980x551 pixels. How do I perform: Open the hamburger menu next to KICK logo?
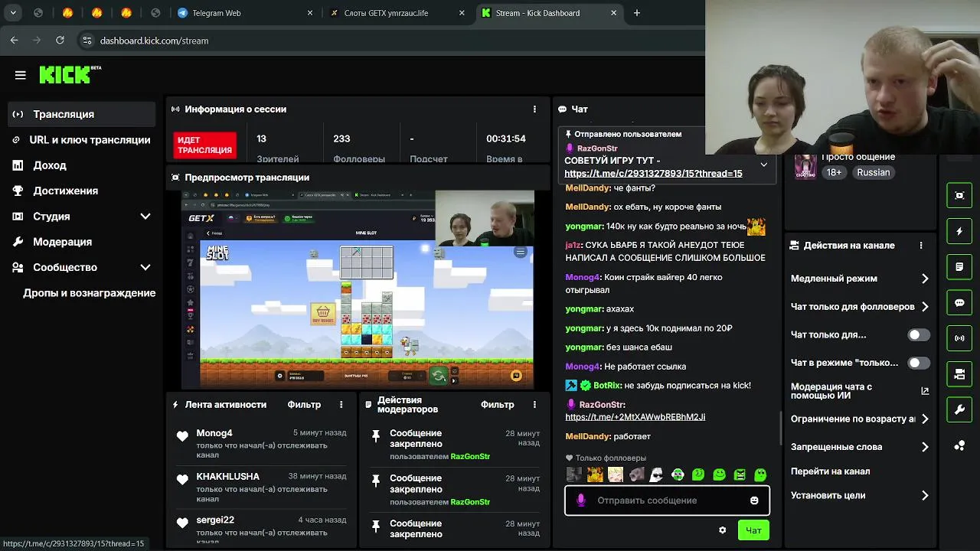pyautogui.click(x=20, y=75)
